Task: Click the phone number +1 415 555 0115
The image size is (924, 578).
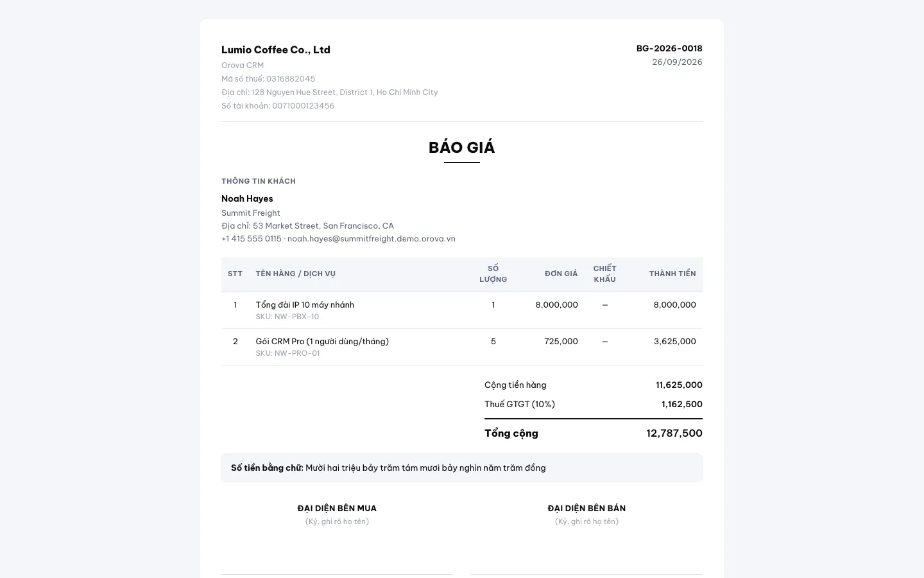Action: (252, 238)
